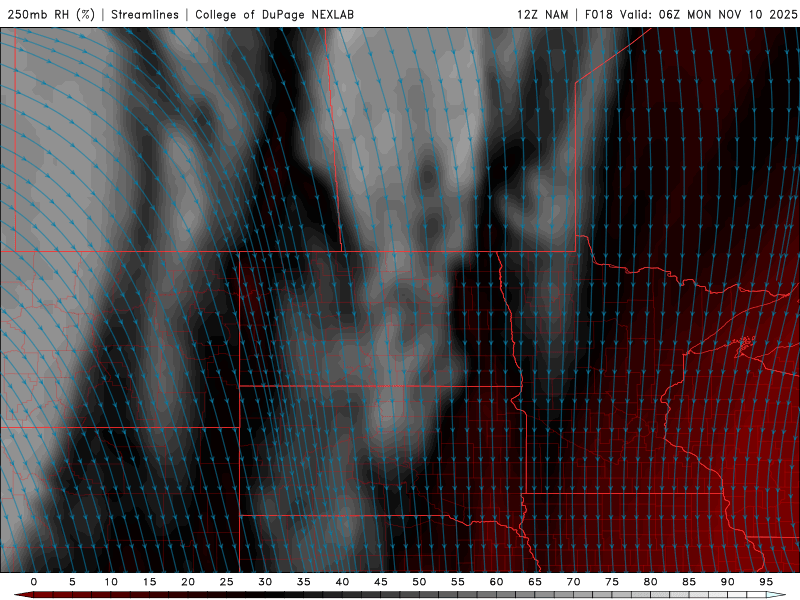
Task: Click the "Valid: 06Z MON NOV 10 2025" text
Action: pyautogui.click(x=708, y=14)
